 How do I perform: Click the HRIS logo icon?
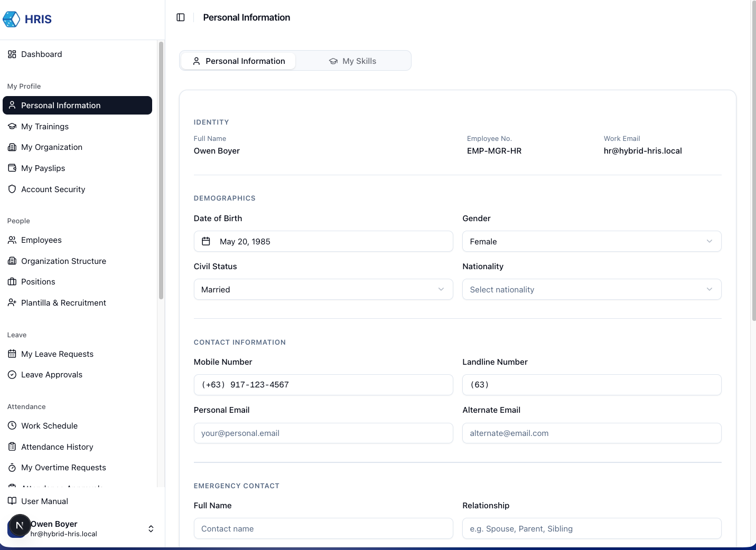coord(12,20)
